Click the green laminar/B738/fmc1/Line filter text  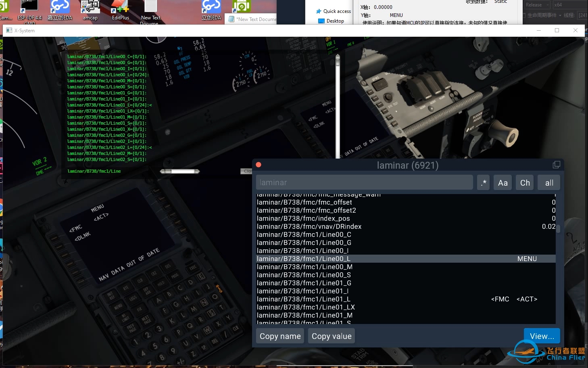(94, 171)
